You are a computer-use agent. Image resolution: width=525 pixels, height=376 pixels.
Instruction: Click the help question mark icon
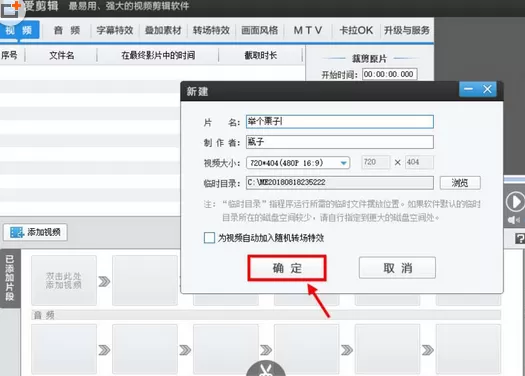(520, 239)
